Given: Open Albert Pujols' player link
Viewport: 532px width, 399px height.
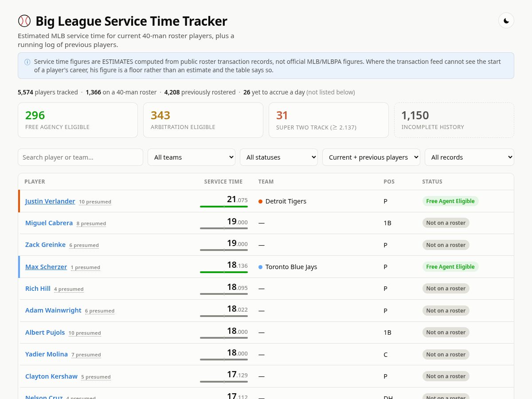Looking at the screenshot, I should click(x=45, y=332).
